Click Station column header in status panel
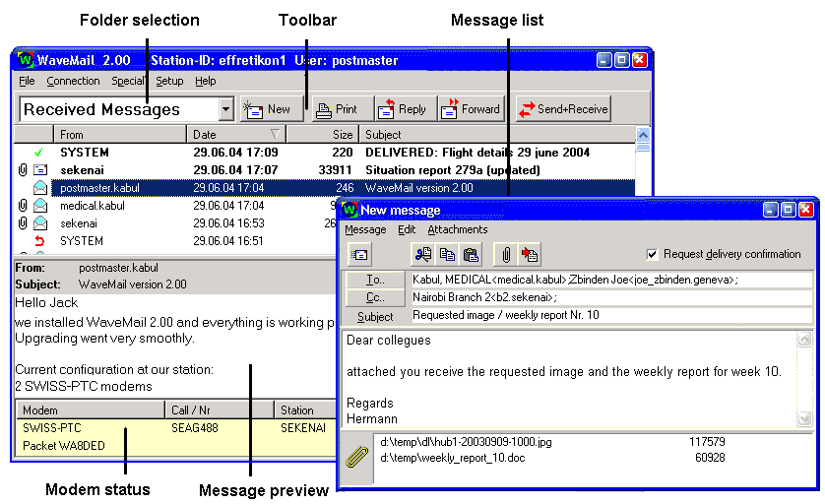 pos(304,410)
